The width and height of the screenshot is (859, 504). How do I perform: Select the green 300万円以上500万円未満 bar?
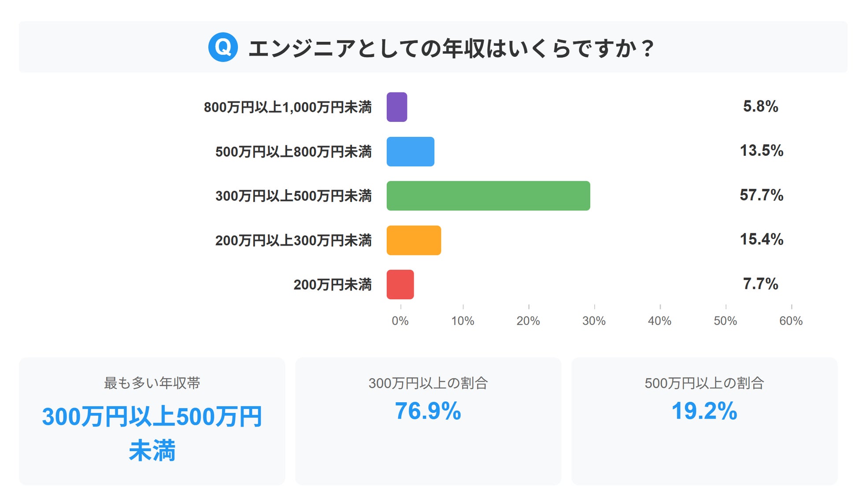[488, 196]
